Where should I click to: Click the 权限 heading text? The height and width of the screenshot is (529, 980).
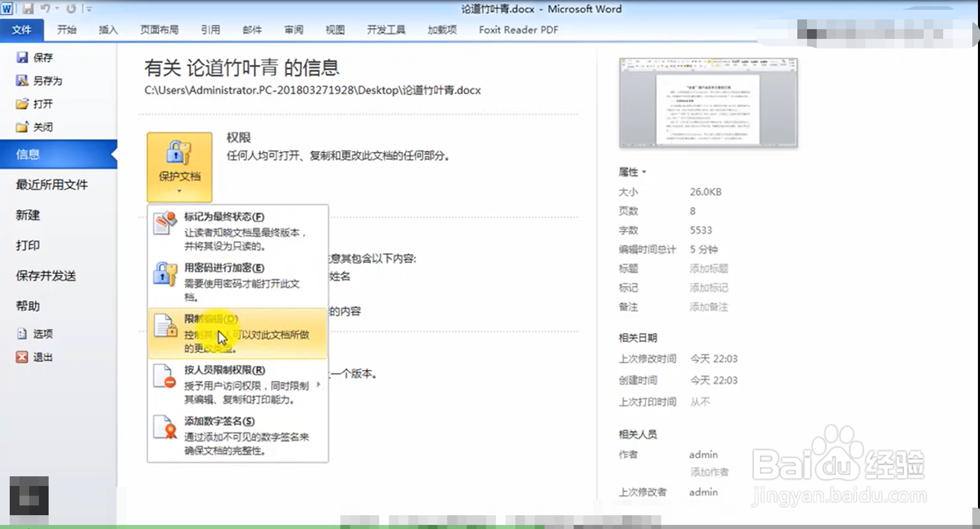pos(238,138)
